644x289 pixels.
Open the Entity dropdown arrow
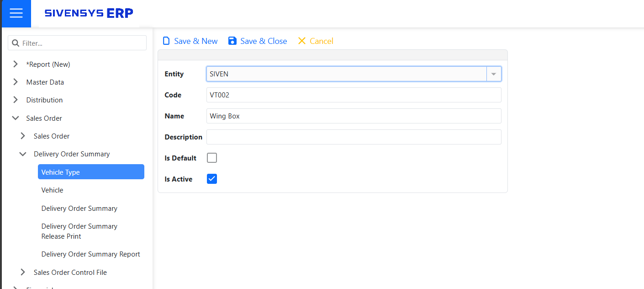click(x=494, y=74)
